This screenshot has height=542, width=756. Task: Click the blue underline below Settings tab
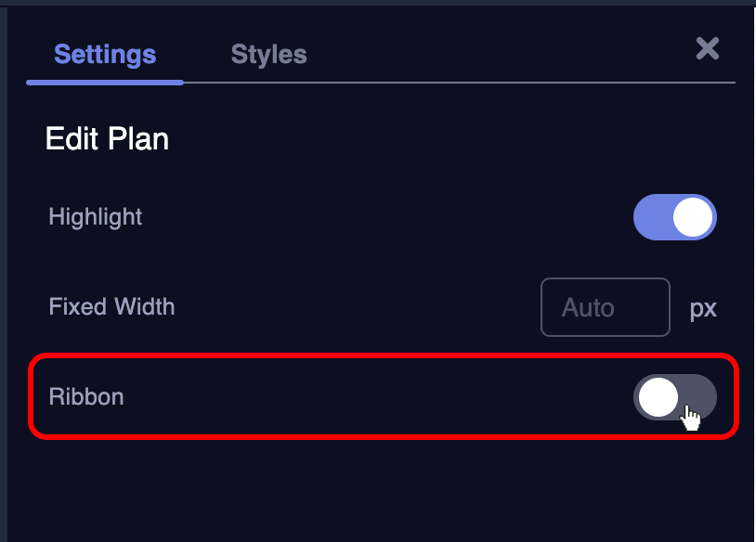tap(105, 82)
